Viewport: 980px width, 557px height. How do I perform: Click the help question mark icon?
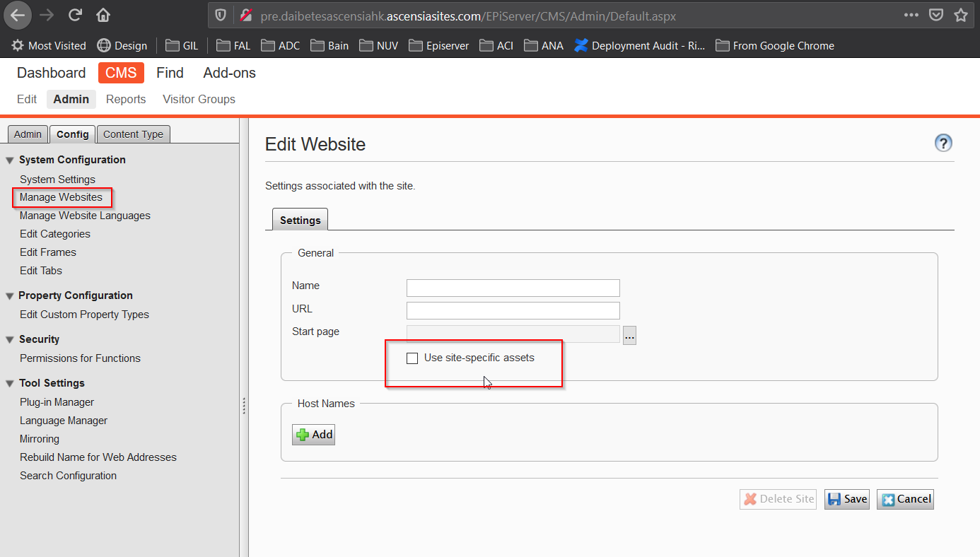pos(943,143)
